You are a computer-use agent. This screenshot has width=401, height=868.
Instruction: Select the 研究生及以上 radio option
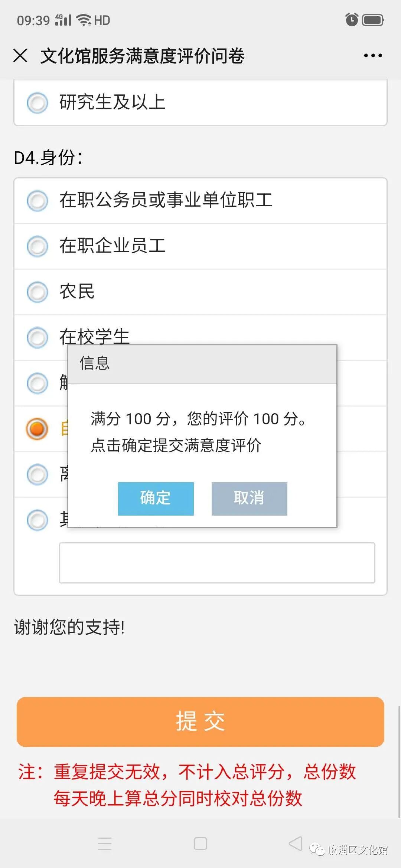tap(38, 103)
